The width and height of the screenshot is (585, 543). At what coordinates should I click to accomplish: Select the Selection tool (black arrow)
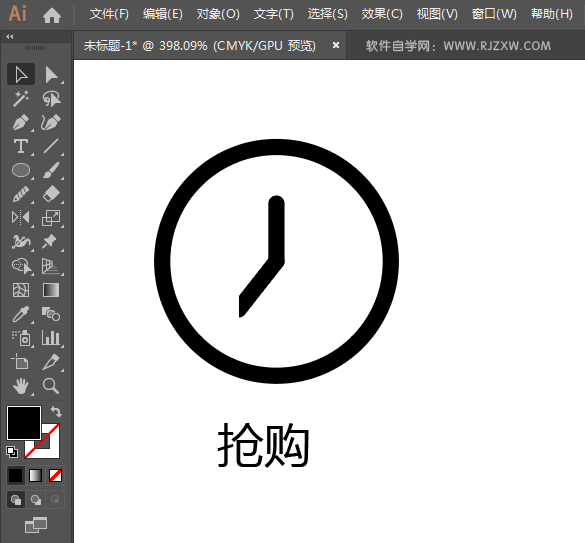[21, 74]
